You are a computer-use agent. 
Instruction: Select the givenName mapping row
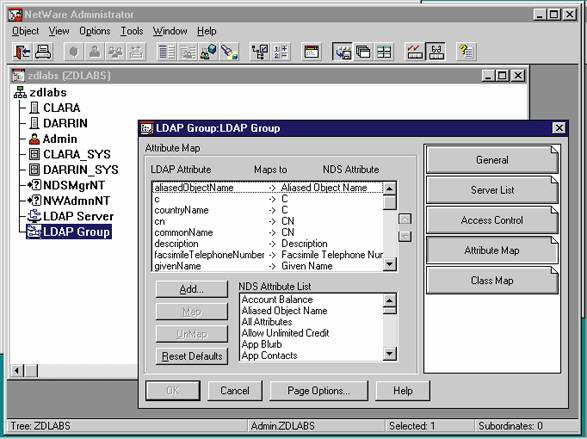(x=268, y=266)
